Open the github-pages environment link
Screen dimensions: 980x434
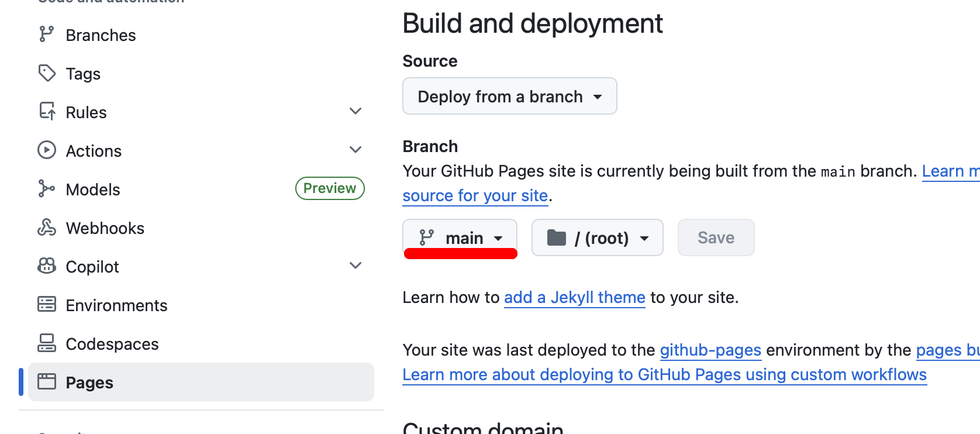710,350
